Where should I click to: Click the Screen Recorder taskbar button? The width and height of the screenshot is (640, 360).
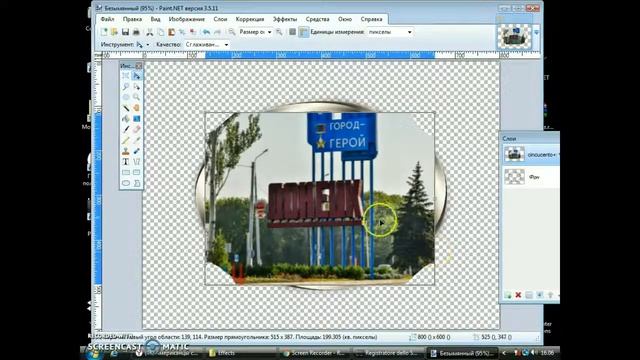click(314, 353)
